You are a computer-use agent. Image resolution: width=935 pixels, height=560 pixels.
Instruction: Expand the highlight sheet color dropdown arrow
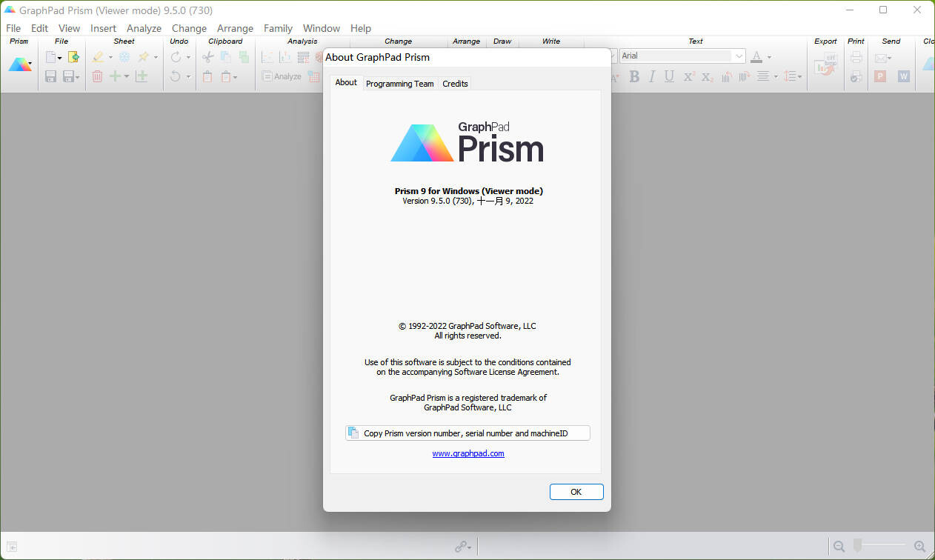tap(110, 58)
